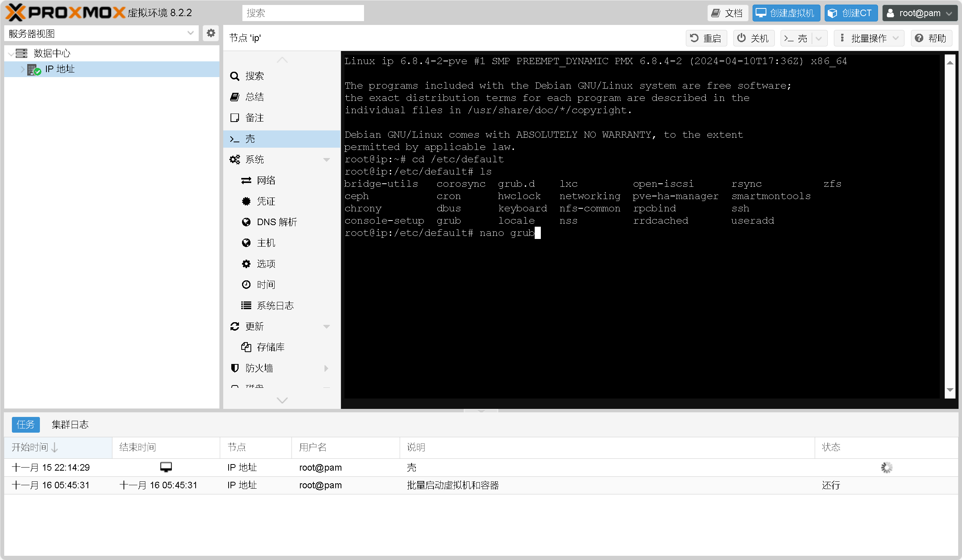The width and height of the screenshot is (962, 560).
Task: Sort by 开始时间 column
Action: (58, 447)
